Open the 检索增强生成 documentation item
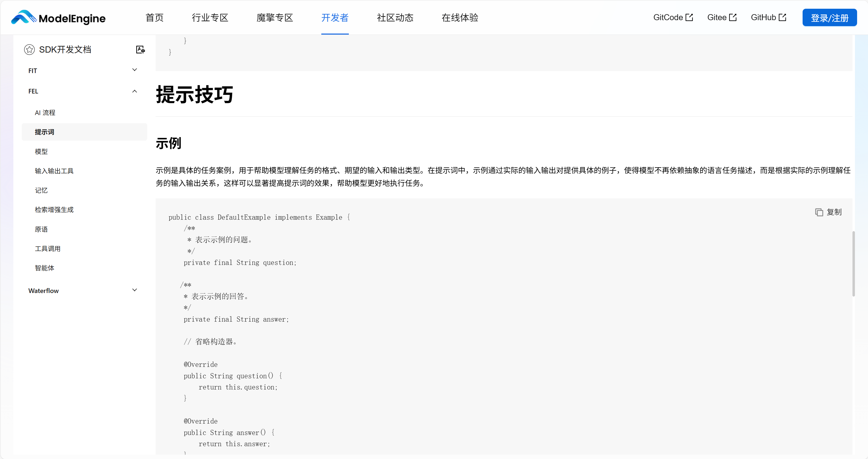This screenshot has height=459, width=868. point(54,209)
